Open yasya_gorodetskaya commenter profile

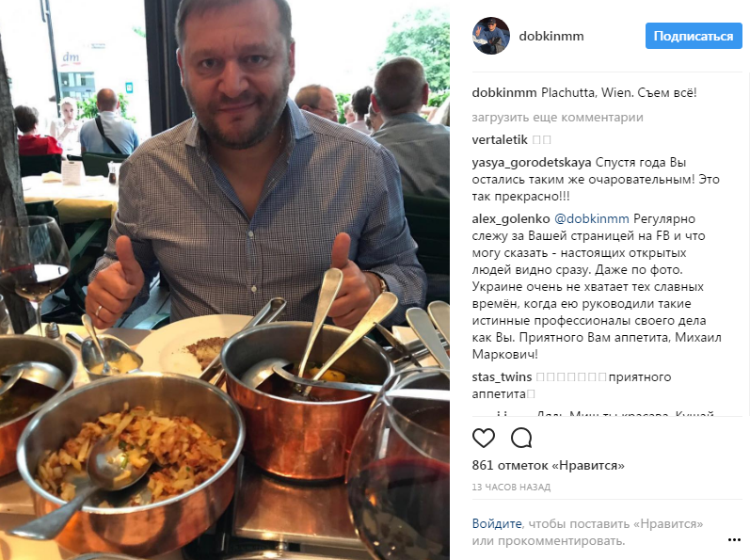[x=532, y=163]
